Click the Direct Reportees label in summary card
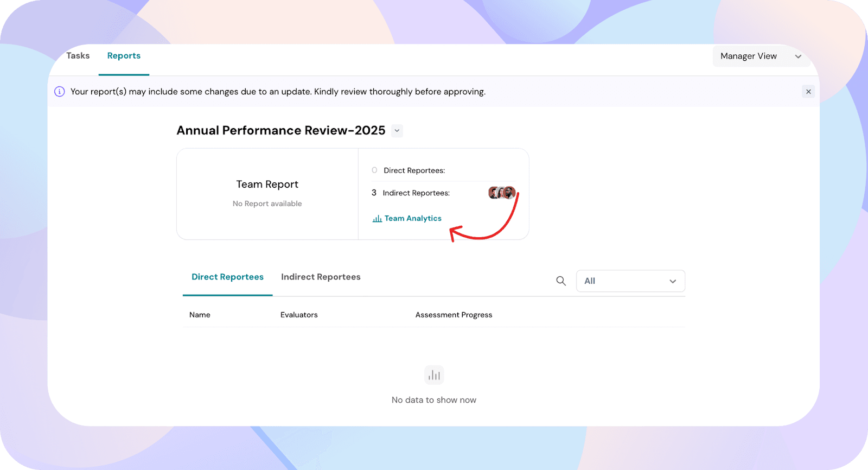This screenshot has width=868, height=470. pos(414,170)
